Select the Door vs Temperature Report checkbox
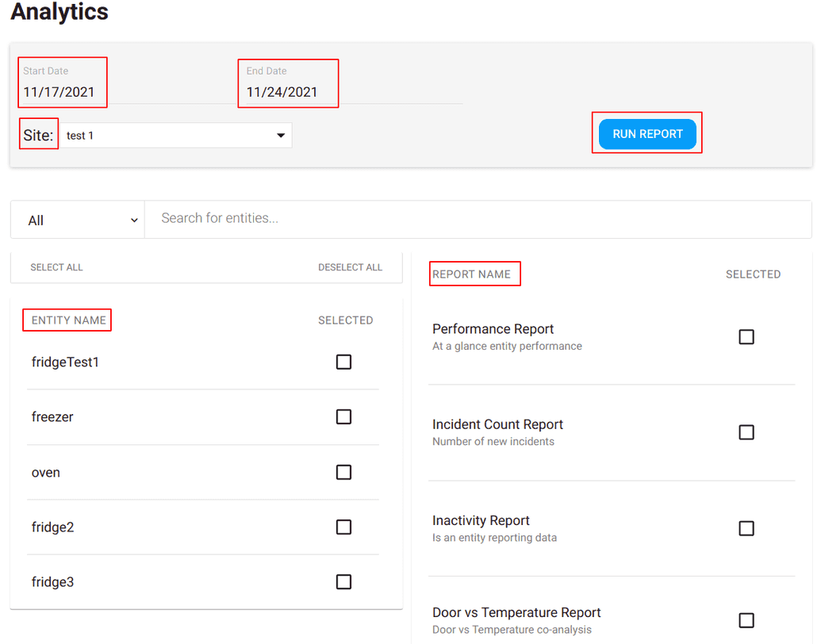This screenshot has height=644, width=821. pyautogui.click(x=746, y=620)
